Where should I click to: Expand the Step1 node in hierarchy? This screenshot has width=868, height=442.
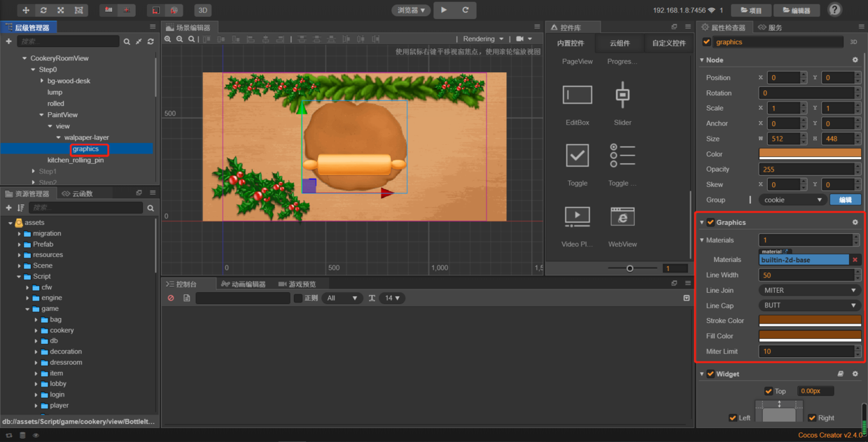pyautogui.click(x=33, y=171)
